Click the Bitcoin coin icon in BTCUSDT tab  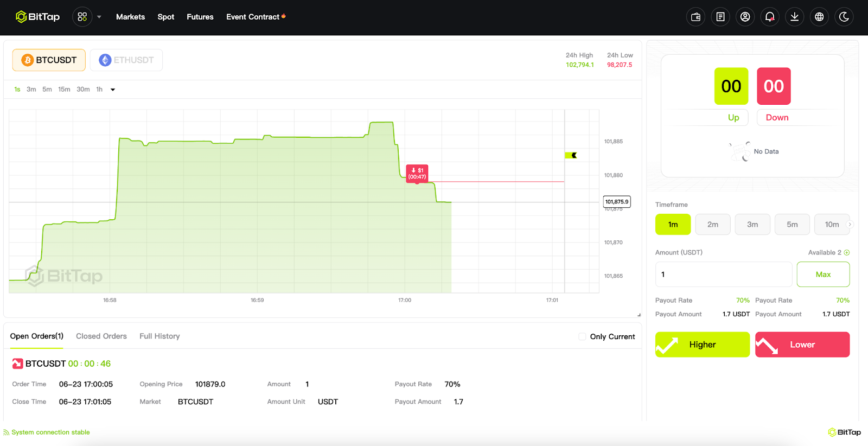(x=27, y=60)
